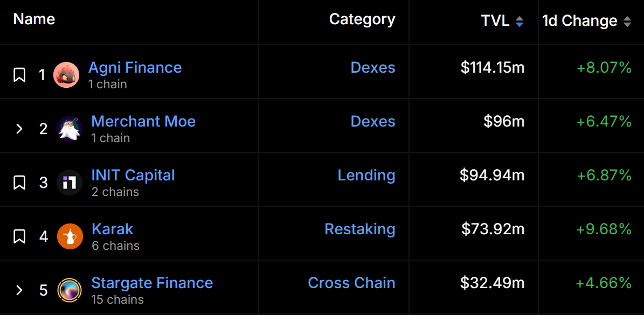Click the Agni Finance flame logo

tap(66, 75)
